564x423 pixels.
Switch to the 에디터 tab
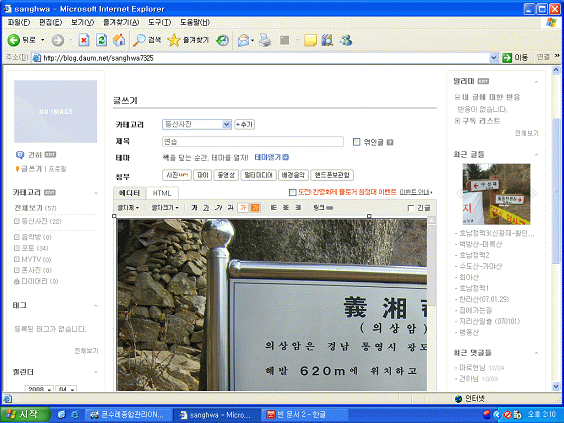tap(129, 193)
